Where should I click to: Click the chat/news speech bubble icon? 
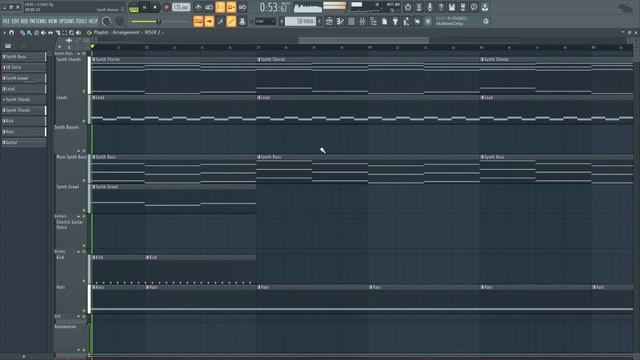click(474, 7)
